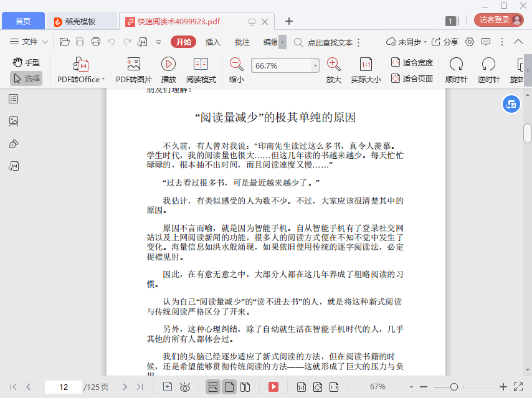
Task: Click the status bar fit page icon
Action: pyautogui.click(x=318, y=387)
